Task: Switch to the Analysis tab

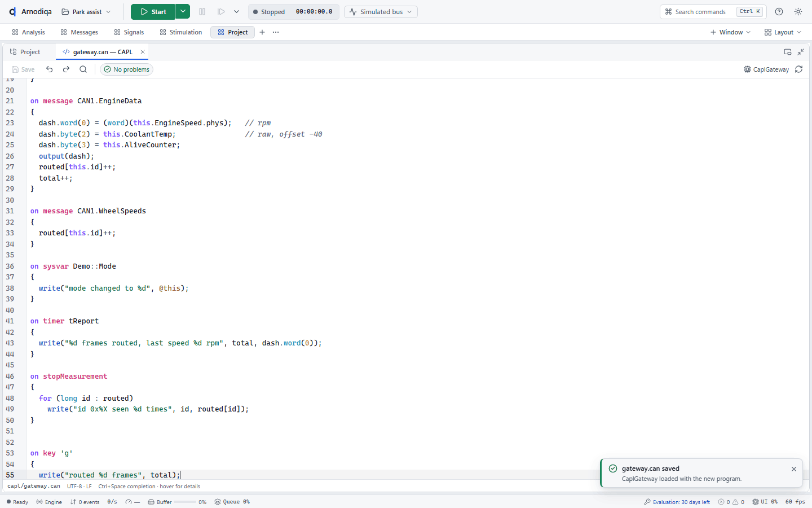Action: click(x=28, y=32)
